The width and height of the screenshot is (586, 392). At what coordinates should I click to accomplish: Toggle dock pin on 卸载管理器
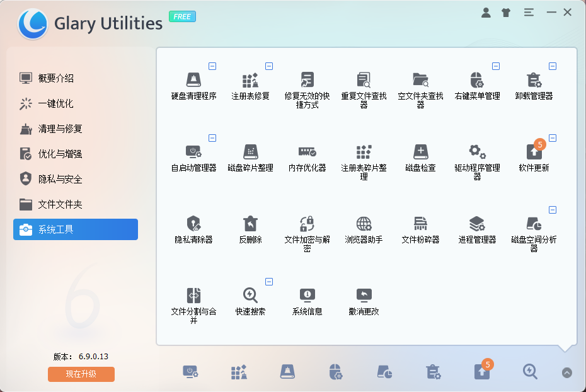coord(553,66)
